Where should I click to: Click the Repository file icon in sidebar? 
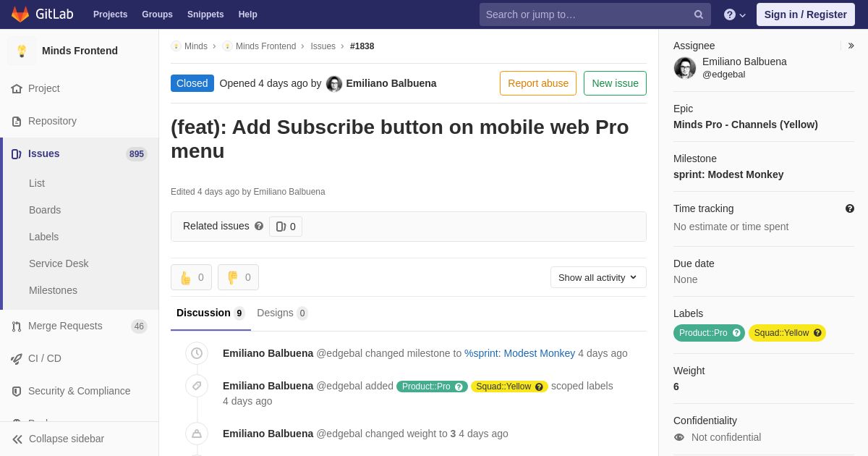[x=17, y=121]
